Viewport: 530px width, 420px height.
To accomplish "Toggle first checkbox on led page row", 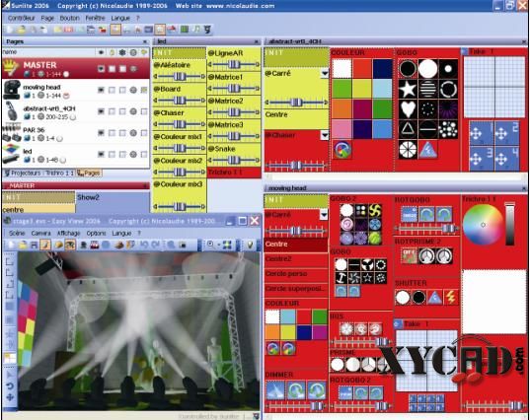I will [x=112, y=154].
